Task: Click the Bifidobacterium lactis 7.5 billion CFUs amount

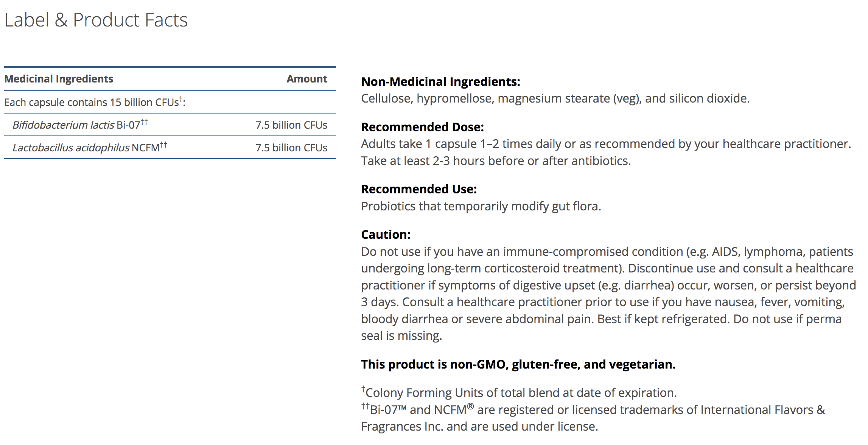Action: (291, 125)
